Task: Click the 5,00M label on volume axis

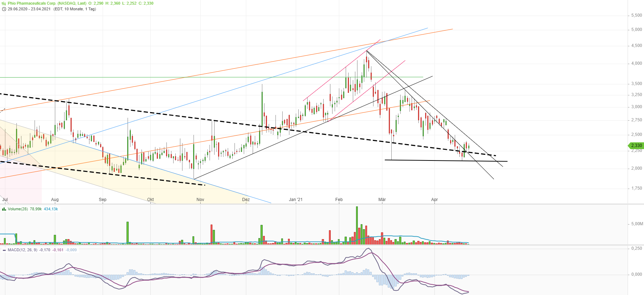Action: [x=637, y=224]
